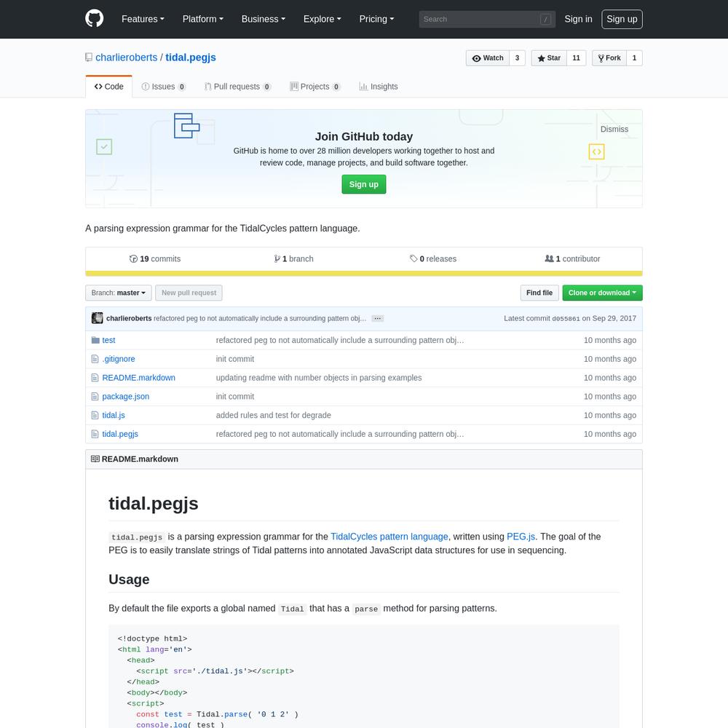Open the package.json file

[x=125, y=397]
